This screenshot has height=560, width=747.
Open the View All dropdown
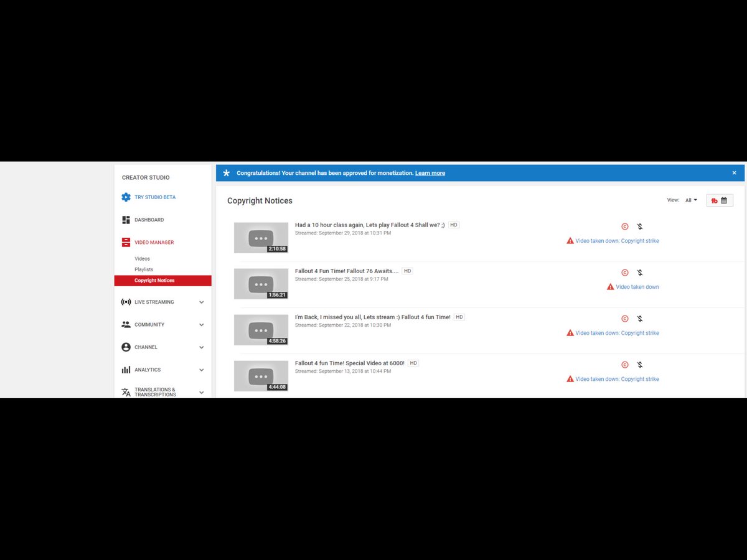[691, 200]
